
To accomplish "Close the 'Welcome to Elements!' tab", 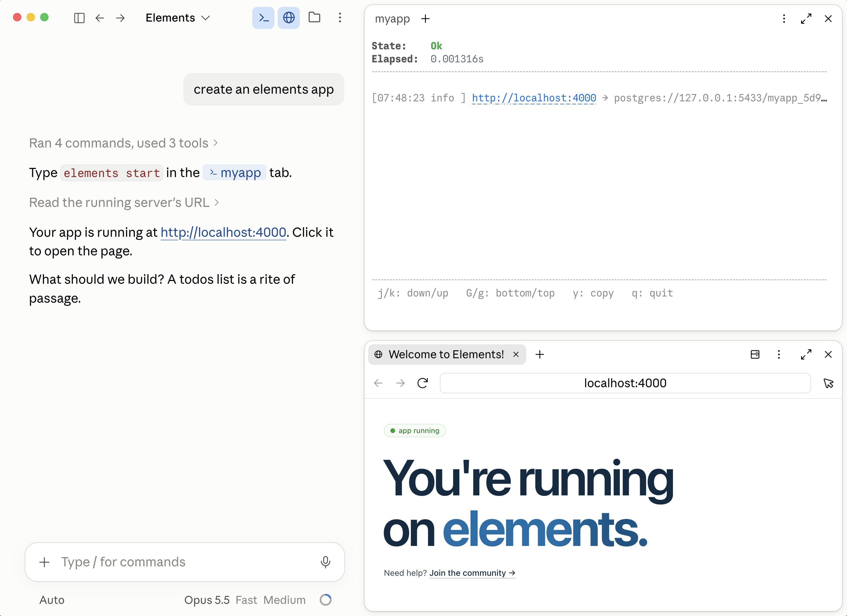I will tap(516, 354).
